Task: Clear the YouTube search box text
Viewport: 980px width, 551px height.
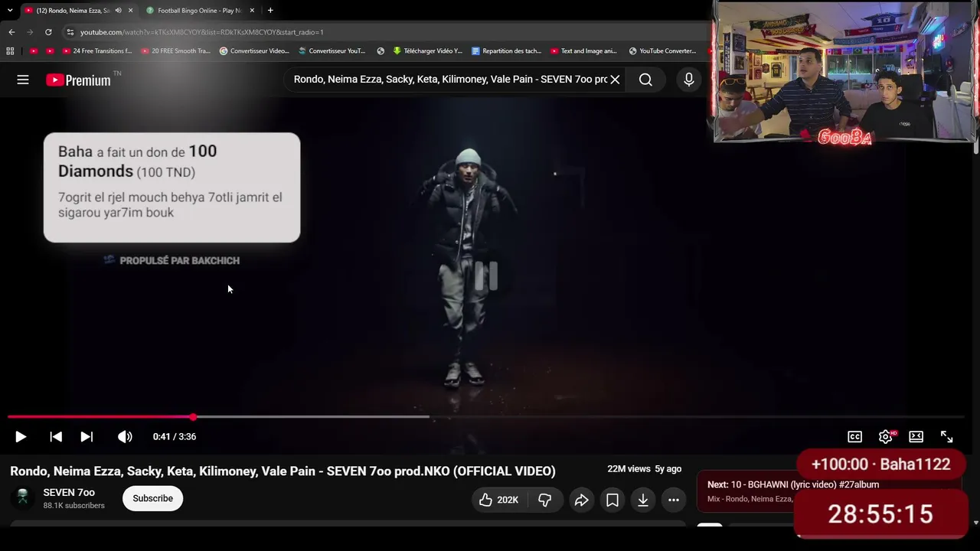Action: [615, 79]
